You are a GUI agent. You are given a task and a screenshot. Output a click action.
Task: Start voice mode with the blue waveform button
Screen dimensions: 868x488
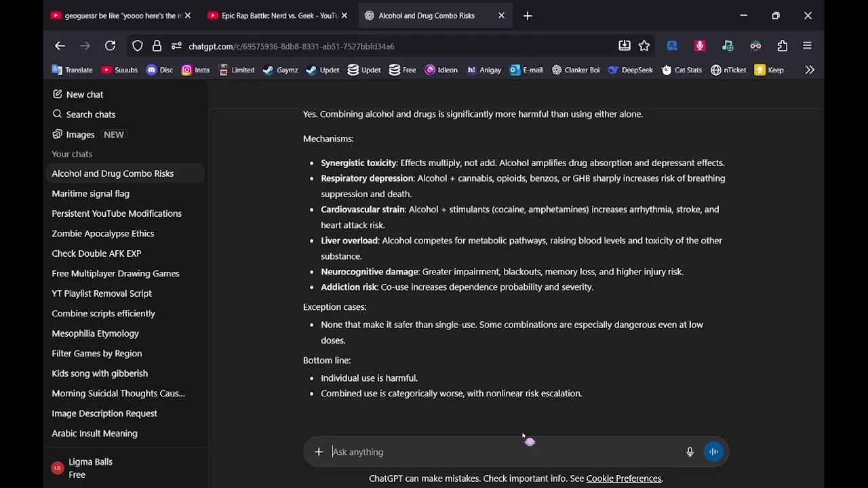(713, 452)
